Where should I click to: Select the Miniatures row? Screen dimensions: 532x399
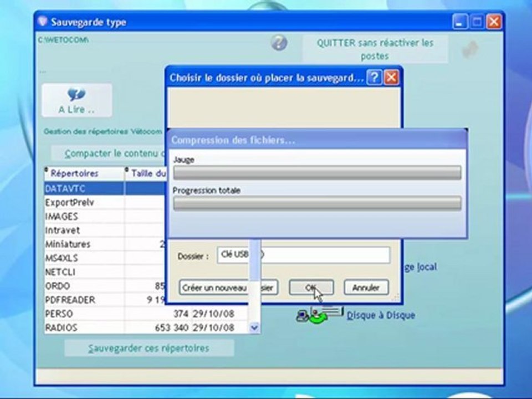pos(105,244)
